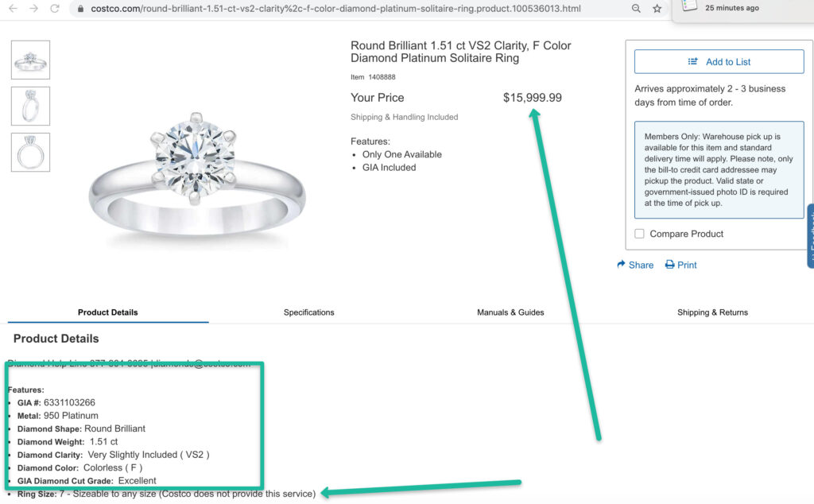814x504 pixels.
Task: Bookmark this page with the star icon
Action: point(657,9)
